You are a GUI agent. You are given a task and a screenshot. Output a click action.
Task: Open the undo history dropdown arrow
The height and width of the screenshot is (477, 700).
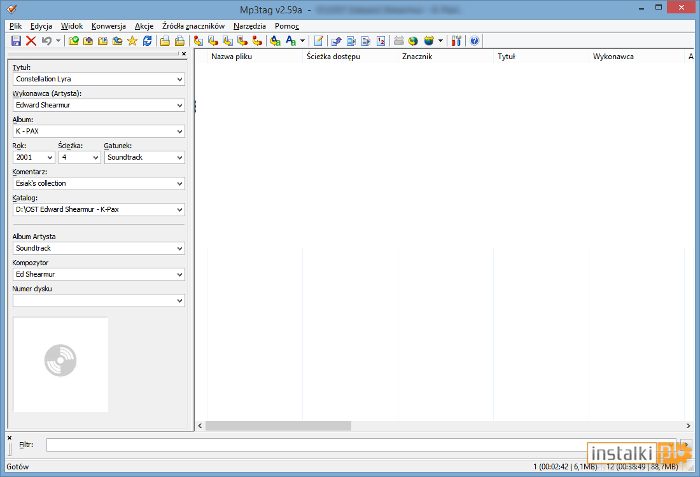pos(58,41)
